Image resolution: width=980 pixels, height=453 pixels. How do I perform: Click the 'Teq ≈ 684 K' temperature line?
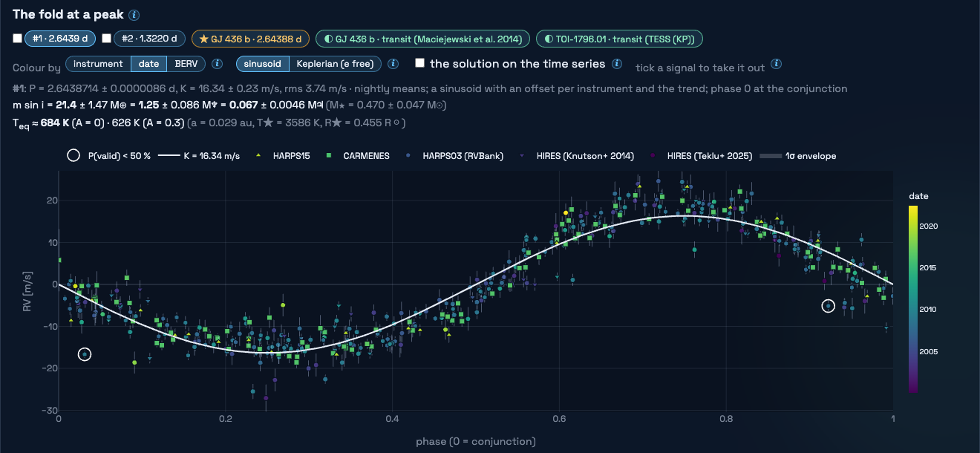tap(209, 122)
